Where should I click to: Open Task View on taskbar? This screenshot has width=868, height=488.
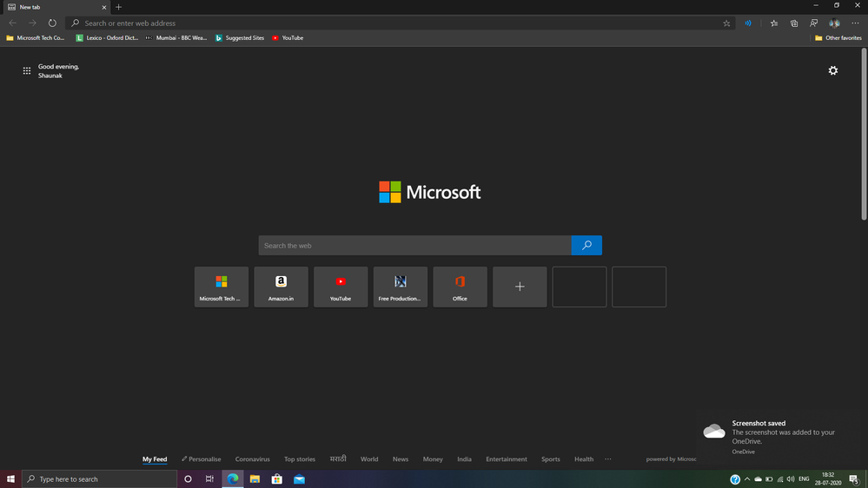[x=209, y=479]
